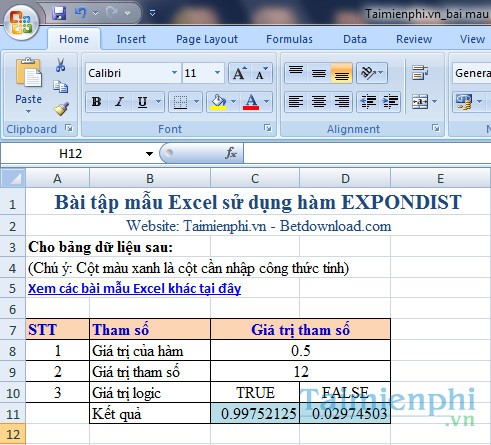The image size is (491, 445).
Task: Launch the Font dialog launcher
Action: pyautogui.click(x=267, y=128)
